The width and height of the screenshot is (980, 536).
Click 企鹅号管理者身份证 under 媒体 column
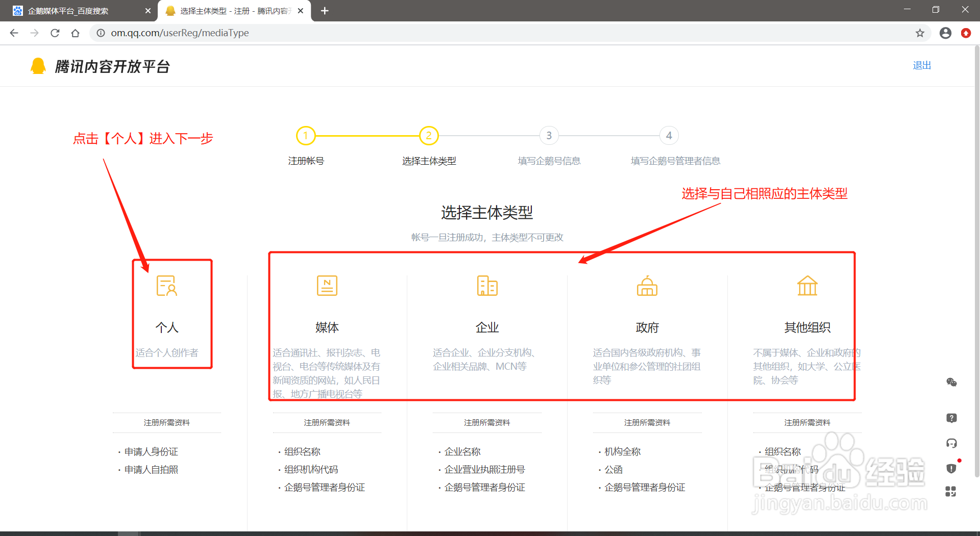pos(325,488)
